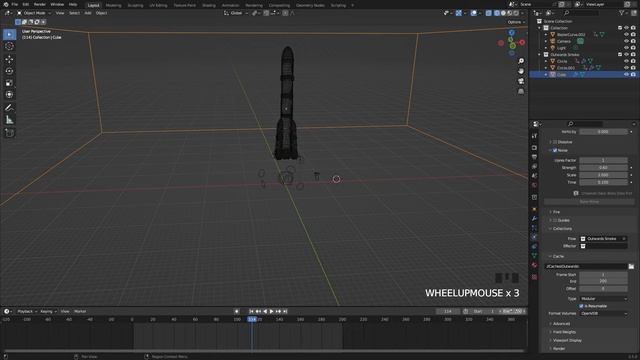Open the Object Mode dropdown
This screenshot has height=360, width=640.
34,13
